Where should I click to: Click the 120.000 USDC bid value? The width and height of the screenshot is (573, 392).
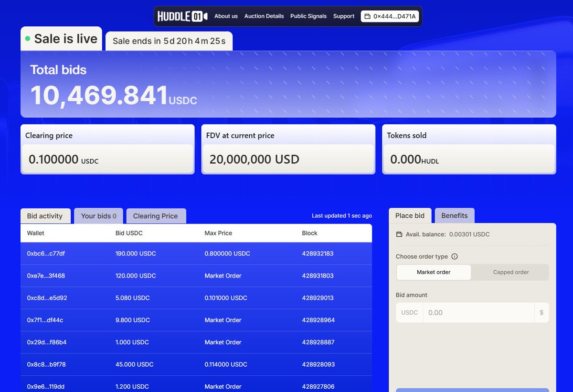pos(136,275)
